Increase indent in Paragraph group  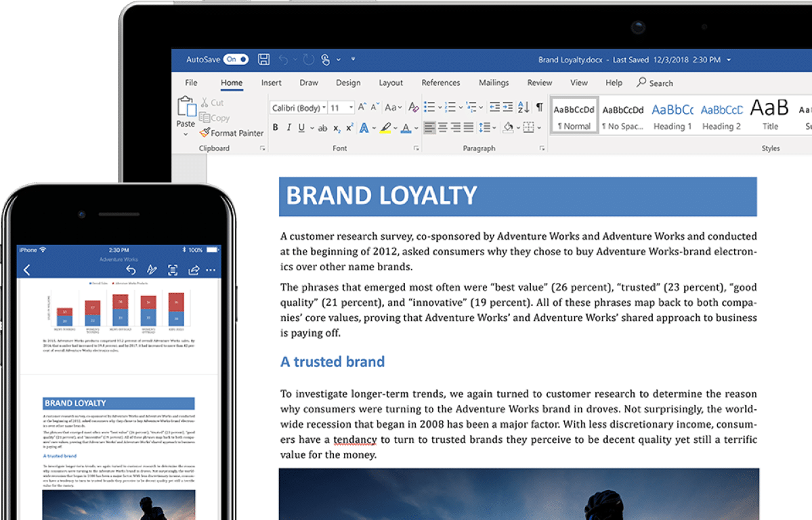[x=508, y=107]
